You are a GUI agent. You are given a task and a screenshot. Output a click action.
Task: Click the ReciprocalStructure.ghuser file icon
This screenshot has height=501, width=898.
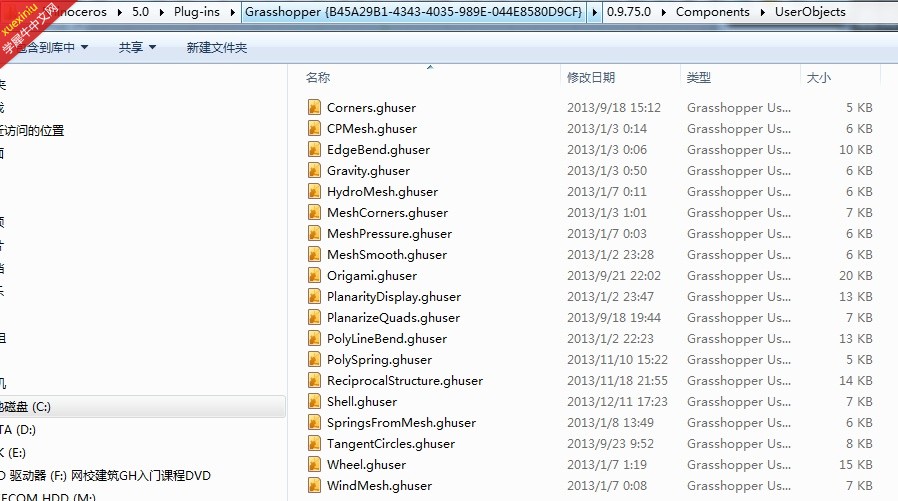tap(314, 380)
